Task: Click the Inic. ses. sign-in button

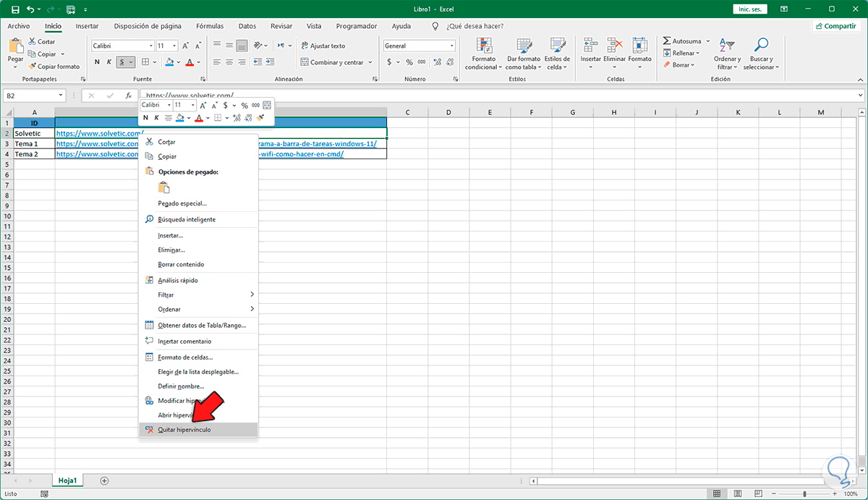Action: pyautogui.click(x=750, y=10)
